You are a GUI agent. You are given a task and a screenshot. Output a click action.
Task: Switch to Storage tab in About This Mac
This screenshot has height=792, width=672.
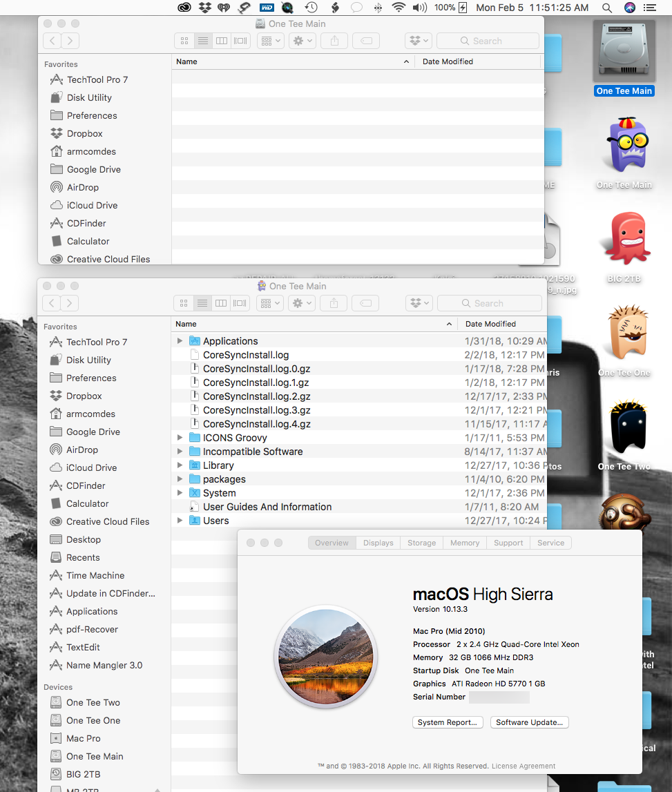click(421, 543)
